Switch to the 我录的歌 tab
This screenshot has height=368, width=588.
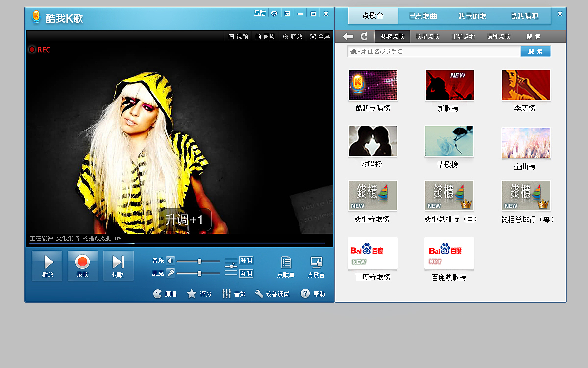472,16
